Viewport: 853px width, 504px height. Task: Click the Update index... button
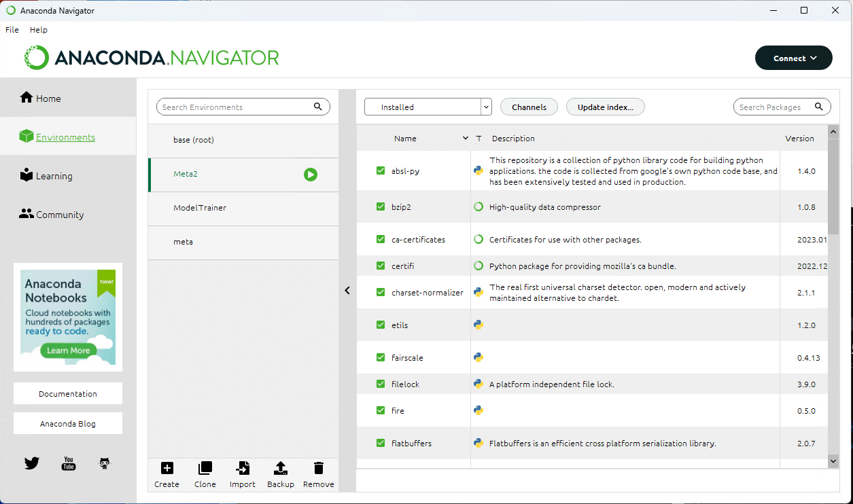[x=606, y=107]
